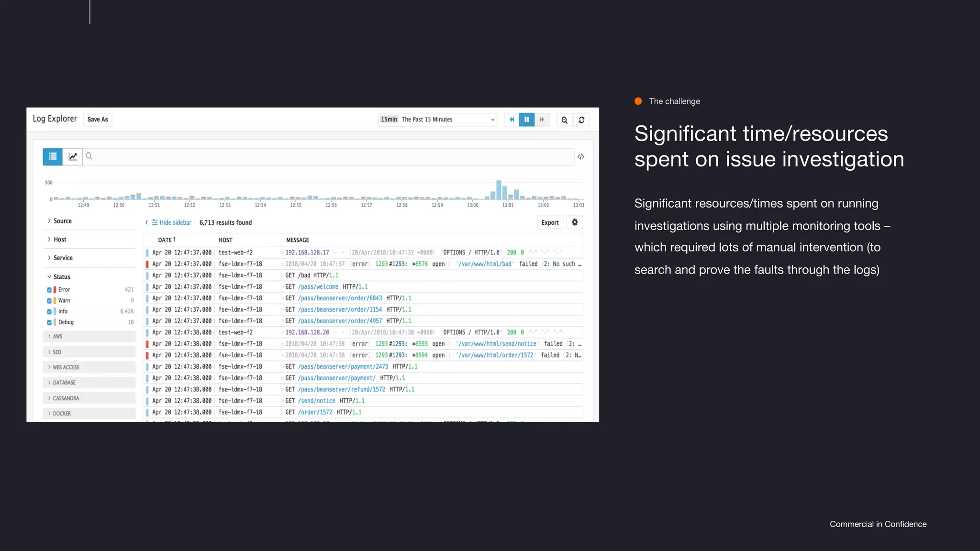Switch to the list view icon

tap(53, 156)
